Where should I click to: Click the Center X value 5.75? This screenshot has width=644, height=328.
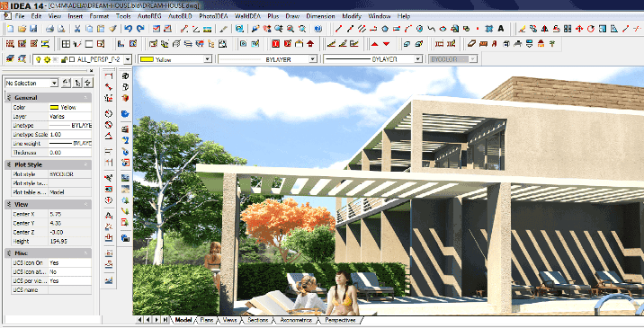tap(70, 214)
